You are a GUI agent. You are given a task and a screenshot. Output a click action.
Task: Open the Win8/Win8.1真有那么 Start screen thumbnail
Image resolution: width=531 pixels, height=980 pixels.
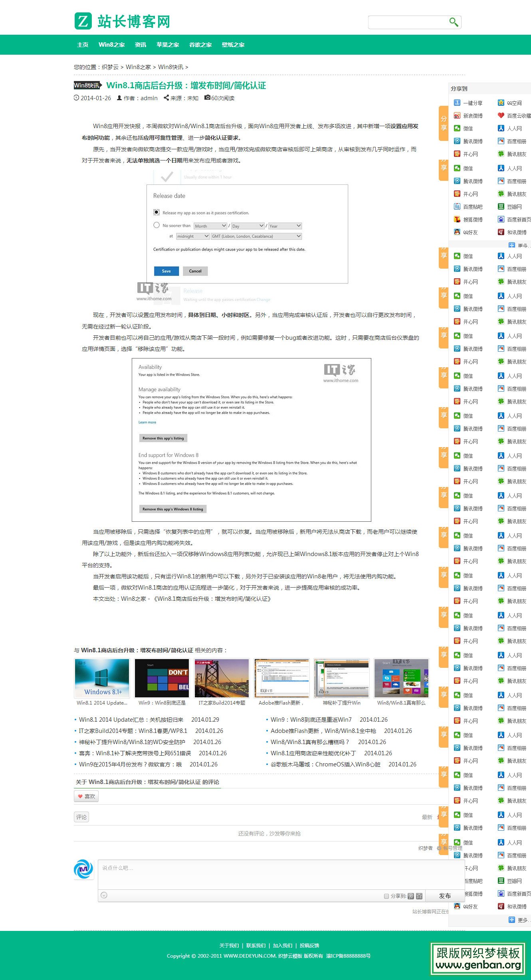[x=402, y=678]
